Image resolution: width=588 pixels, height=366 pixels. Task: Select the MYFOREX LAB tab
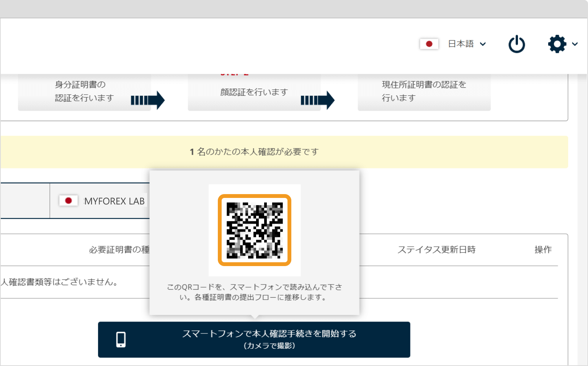[x=100, y=201]
